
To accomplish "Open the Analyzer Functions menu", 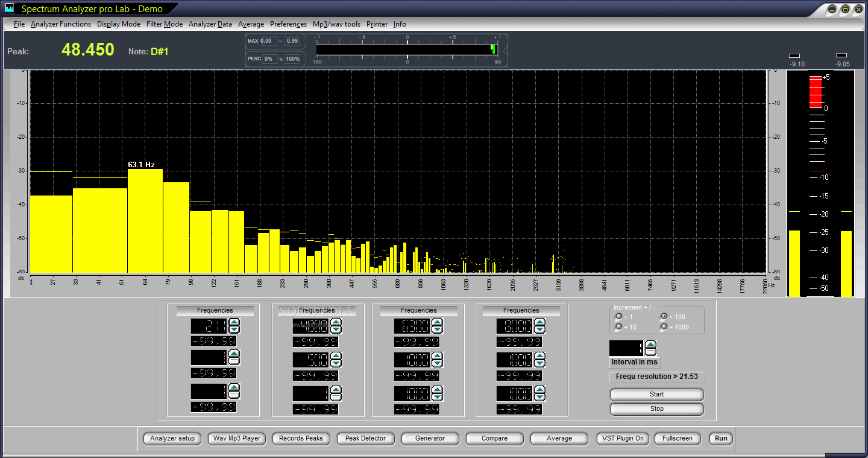I will 61,24.
